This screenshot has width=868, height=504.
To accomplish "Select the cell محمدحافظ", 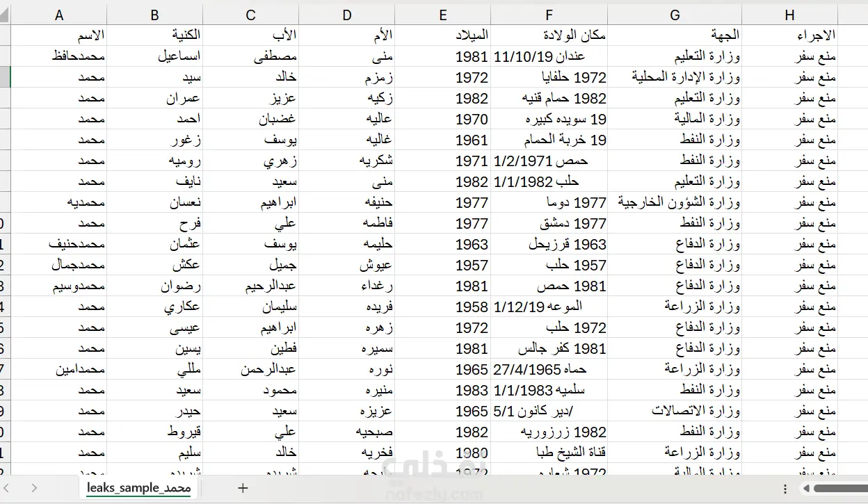I will [59, 56].
